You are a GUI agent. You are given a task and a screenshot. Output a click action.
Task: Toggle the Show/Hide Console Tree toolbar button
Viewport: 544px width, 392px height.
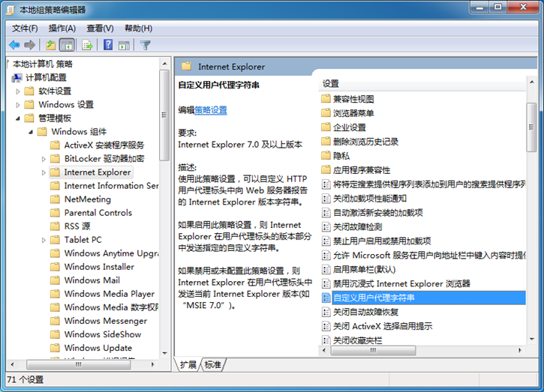tap(67, 45)
